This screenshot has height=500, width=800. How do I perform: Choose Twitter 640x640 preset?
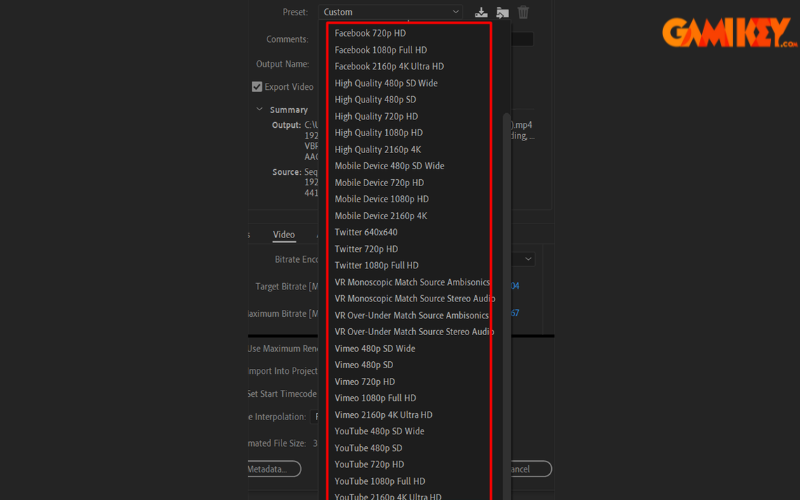365,232
